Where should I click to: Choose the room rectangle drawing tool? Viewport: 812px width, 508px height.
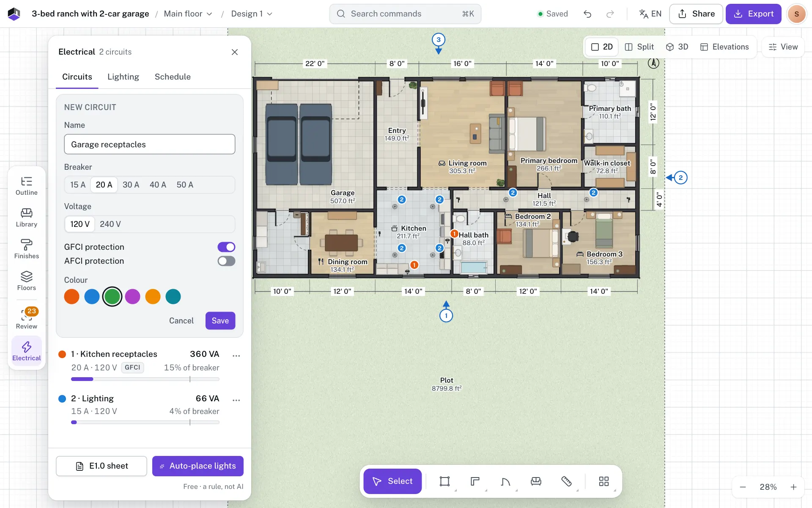pos(444,481)
